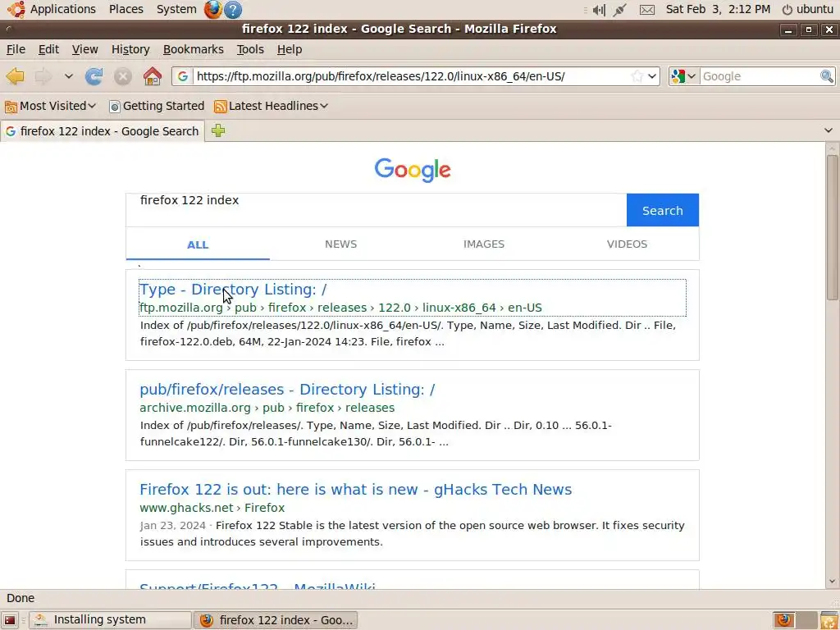Screen dimensions: 840x630
Task: Open the Getting Started bookmark
Action: tap(157, 106)
